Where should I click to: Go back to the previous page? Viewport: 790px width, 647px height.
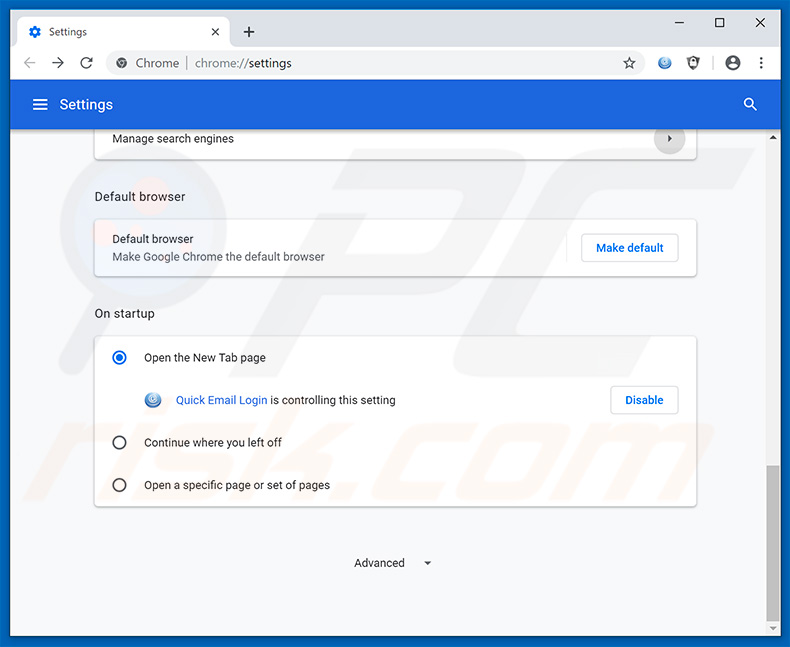click(x=30, y=63)
